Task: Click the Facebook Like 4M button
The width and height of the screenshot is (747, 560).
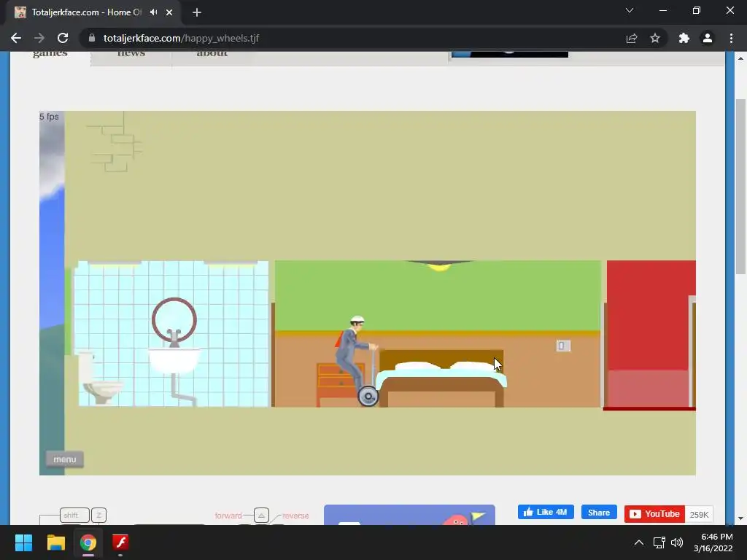Action: 546,513
